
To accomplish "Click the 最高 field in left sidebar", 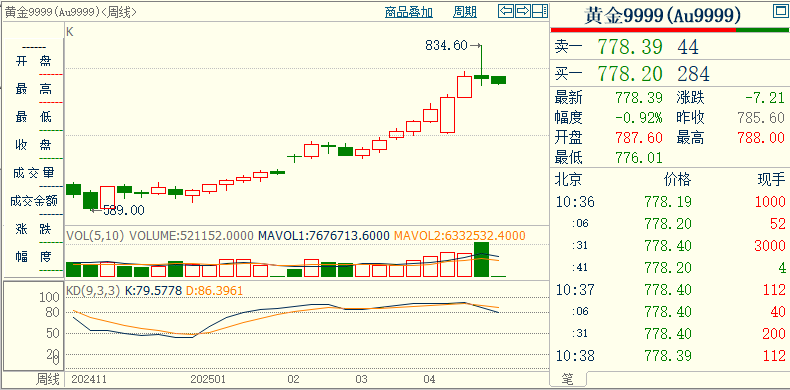I will click(34, 90).
